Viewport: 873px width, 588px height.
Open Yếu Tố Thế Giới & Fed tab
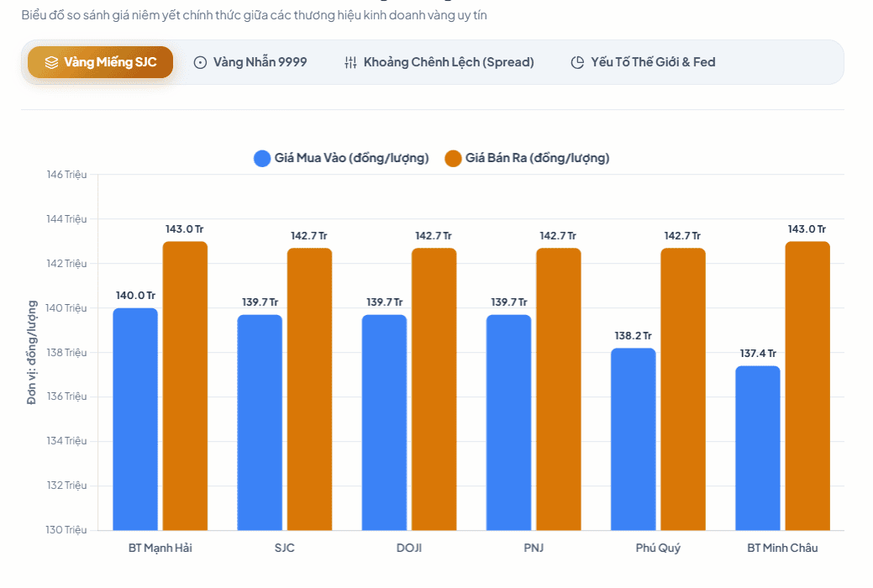[643, 62]
